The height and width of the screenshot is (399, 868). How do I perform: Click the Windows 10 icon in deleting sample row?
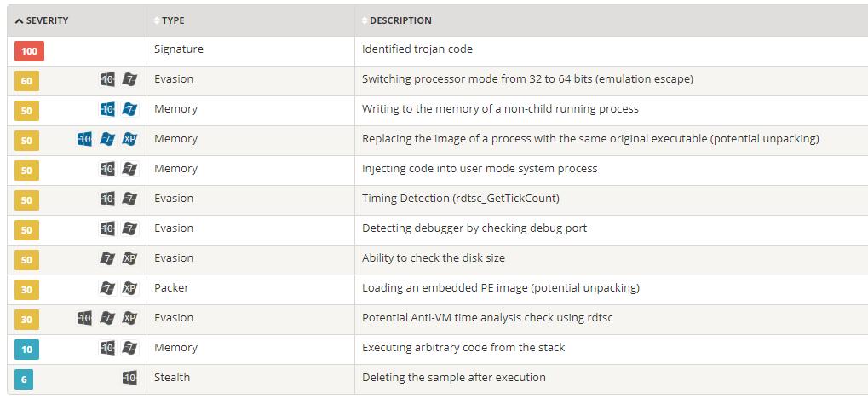(129, 378)
